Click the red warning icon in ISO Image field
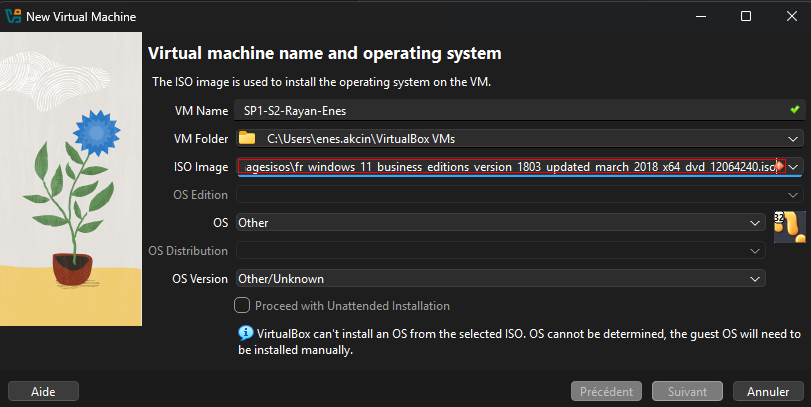Viewport: 811px width, 407px height. pos(779,166)
